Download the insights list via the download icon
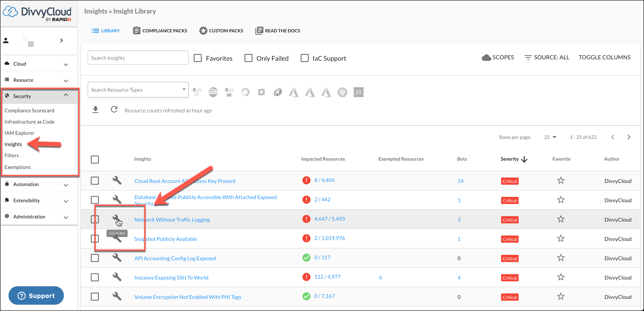Screen dimensions: 644x311 coord(95,110)
